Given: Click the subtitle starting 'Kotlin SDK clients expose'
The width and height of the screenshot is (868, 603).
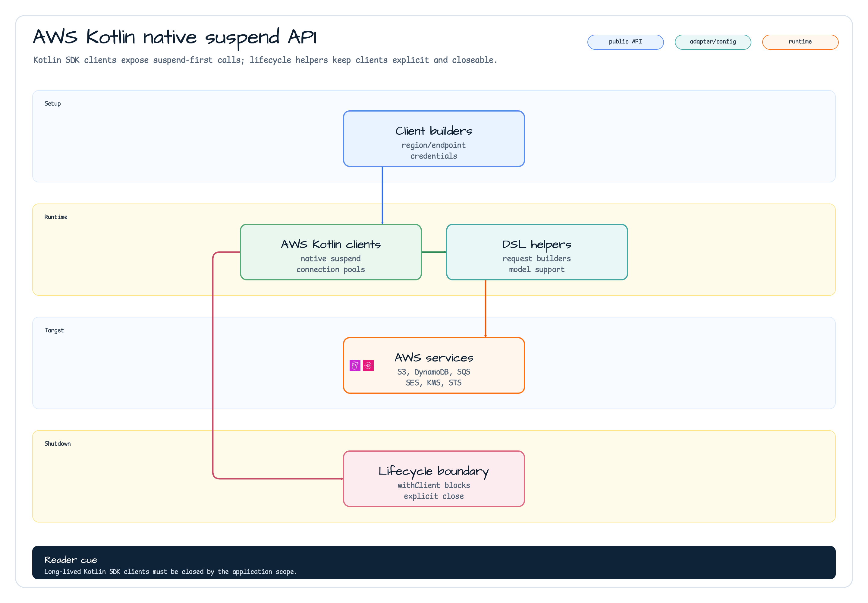Looking at the screenshot, I should pyautogui.click(x=265, y=60).
